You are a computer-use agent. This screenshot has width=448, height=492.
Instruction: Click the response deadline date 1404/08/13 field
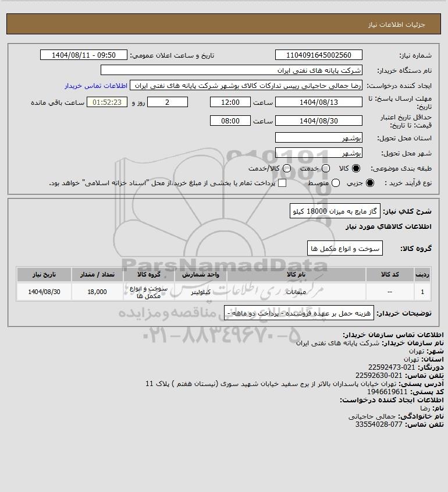click(318, 102)
